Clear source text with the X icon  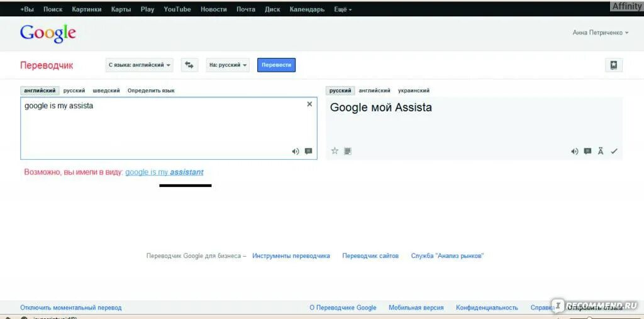tap(309, 104)
